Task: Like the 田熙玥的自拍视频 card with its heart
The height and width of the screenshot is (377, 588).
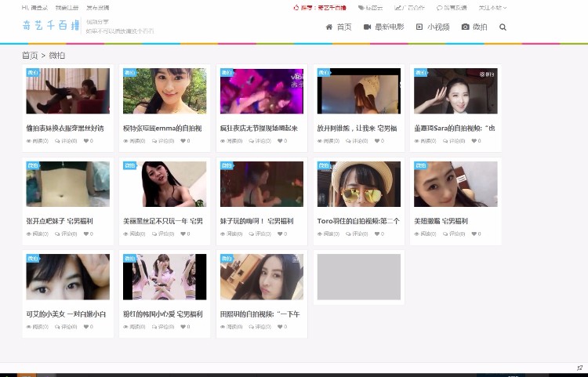Action: click(x=280, y=327)
